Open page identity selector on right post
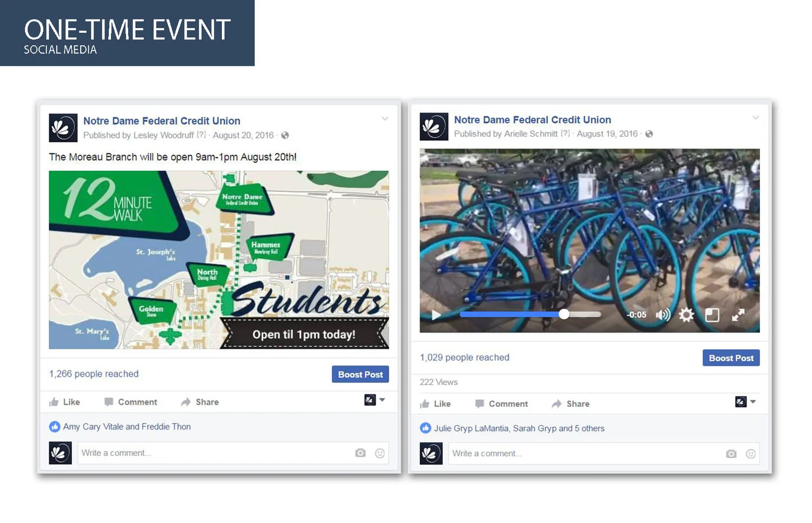The image size is (812, 523). (x=745, y=402)
